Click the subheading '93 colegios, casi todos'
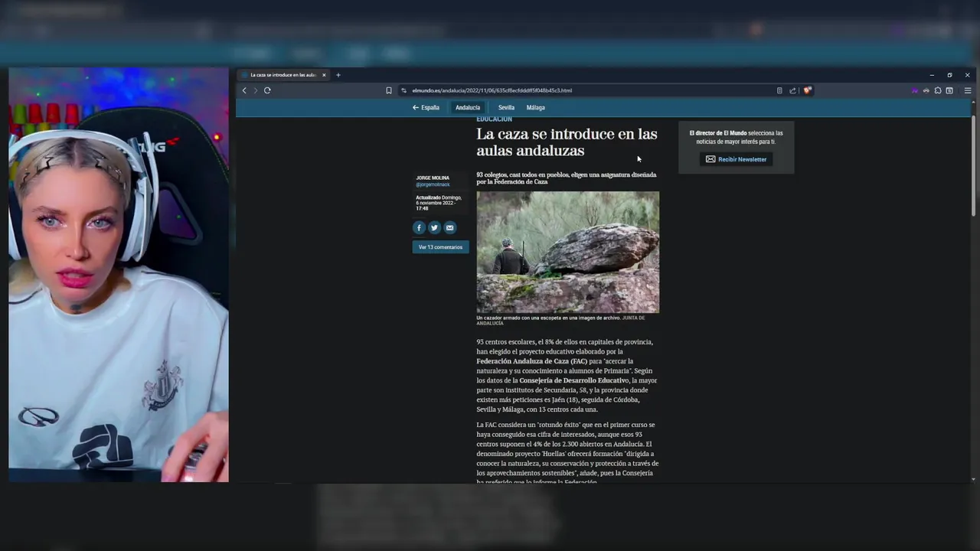 [x=566, y=178]
